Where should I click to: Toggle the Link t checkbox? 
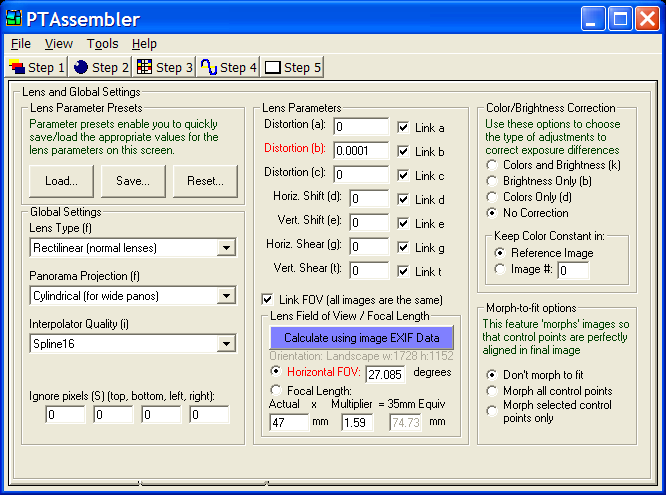(x=403, y=272)
